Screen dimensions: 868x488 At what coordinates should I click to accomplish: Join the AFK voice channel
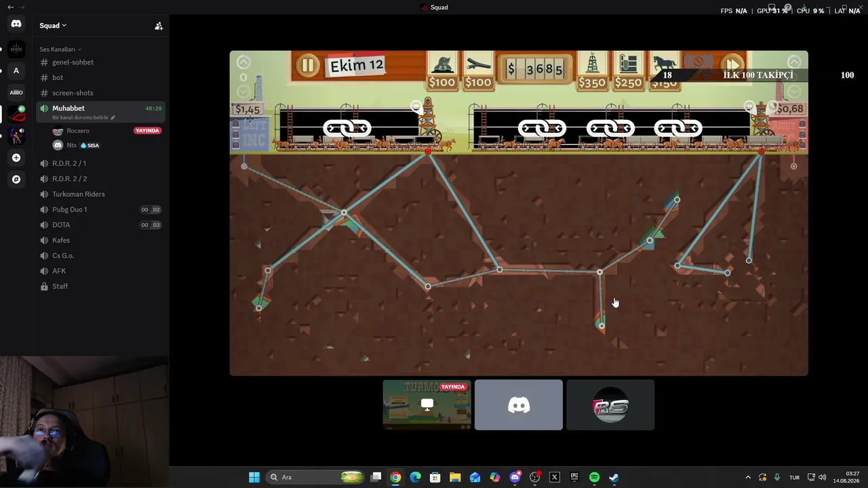click(x=100, y=271)
